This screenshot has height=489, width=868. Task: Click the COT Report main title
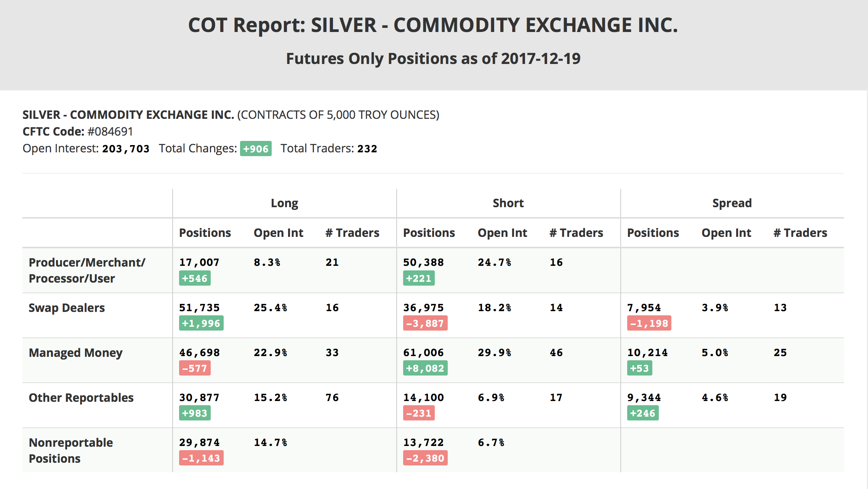coord(433,25)
